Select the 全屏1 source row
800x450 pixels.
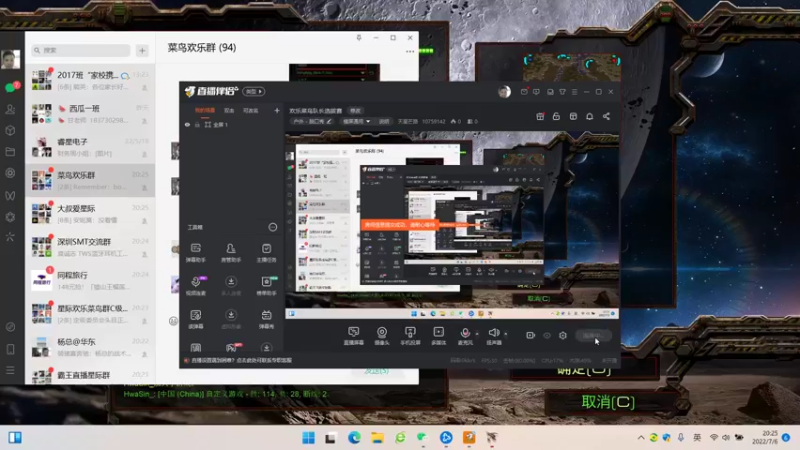232,124
